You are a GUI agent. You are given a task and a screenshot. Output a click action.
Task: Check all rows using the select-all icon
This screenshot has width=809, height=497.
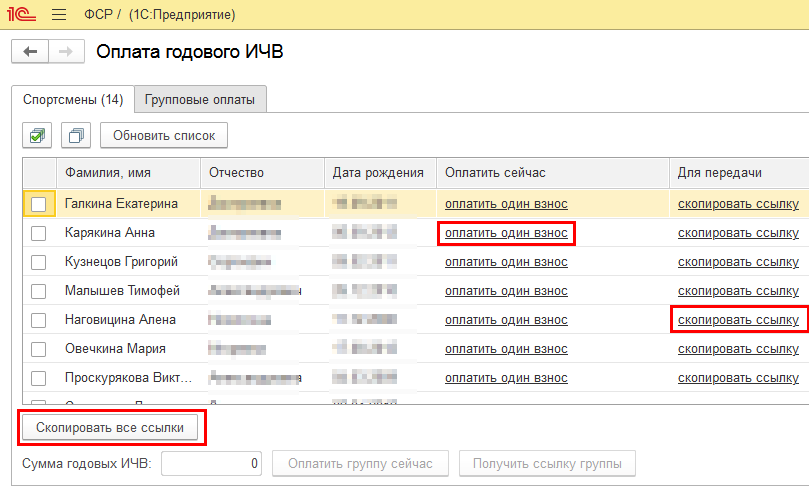[x=38, y=135]
